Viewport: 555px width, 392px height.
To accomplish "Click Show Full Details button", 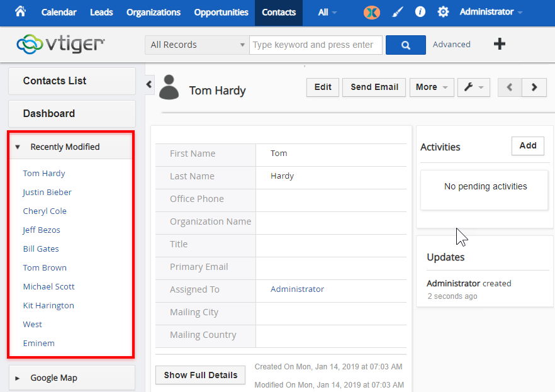I will pyautogui.click(x=200, y=375).
